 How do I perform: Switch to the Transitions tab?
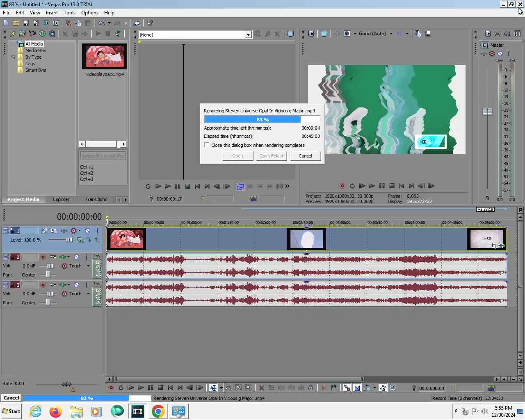pos(96,199)
